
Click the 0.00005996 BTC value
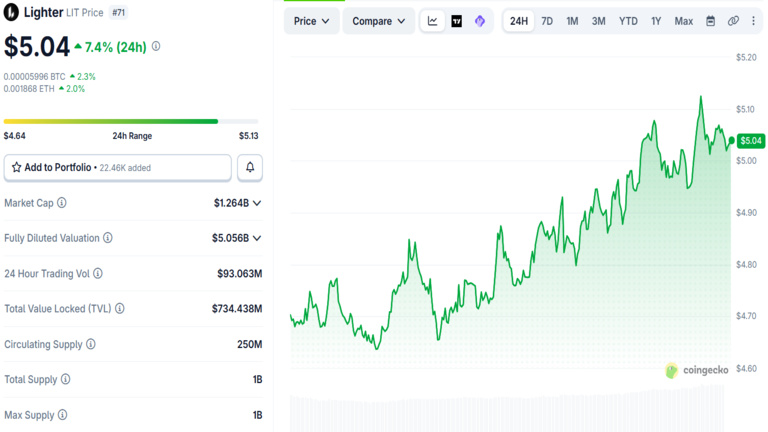(x=34, y=76)
